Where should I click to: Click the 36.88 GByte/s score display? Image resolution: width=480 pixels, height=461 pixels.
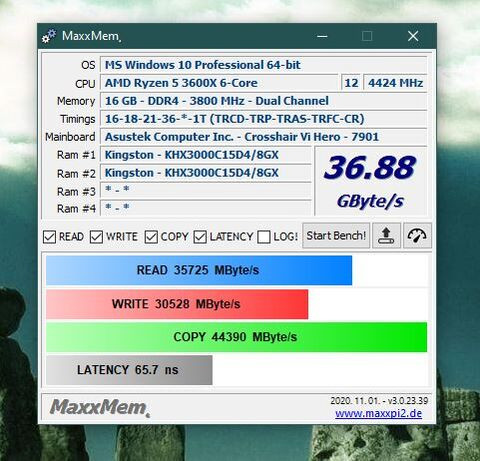pyautogui.click(x=371, y=181)
